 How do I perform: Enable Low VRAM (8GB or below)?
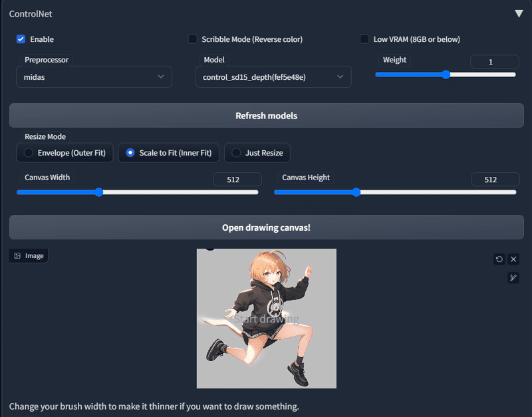click(364, 39)
